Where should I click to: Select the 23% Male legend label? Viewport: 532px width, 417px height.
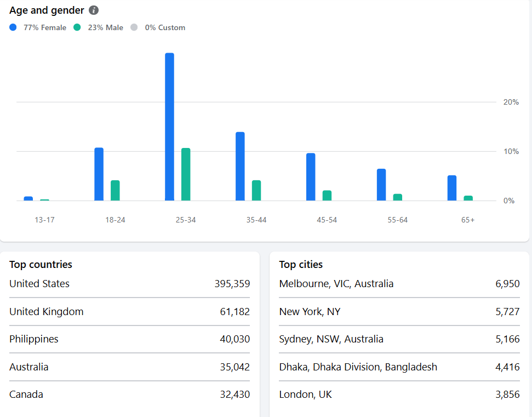[106, 27]
